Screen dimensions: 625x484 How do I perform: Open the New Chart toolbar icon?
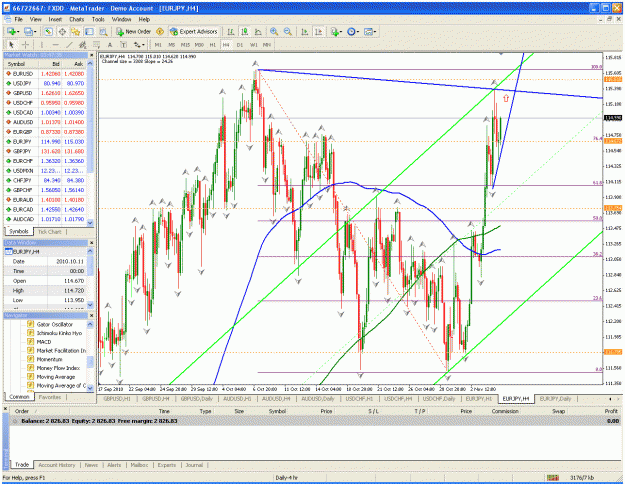click(12, 31)
